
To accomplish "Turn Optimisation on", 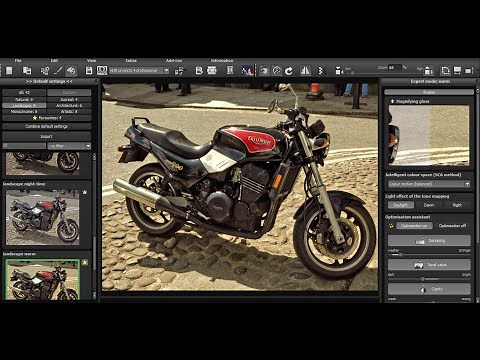I will (414, 226).
